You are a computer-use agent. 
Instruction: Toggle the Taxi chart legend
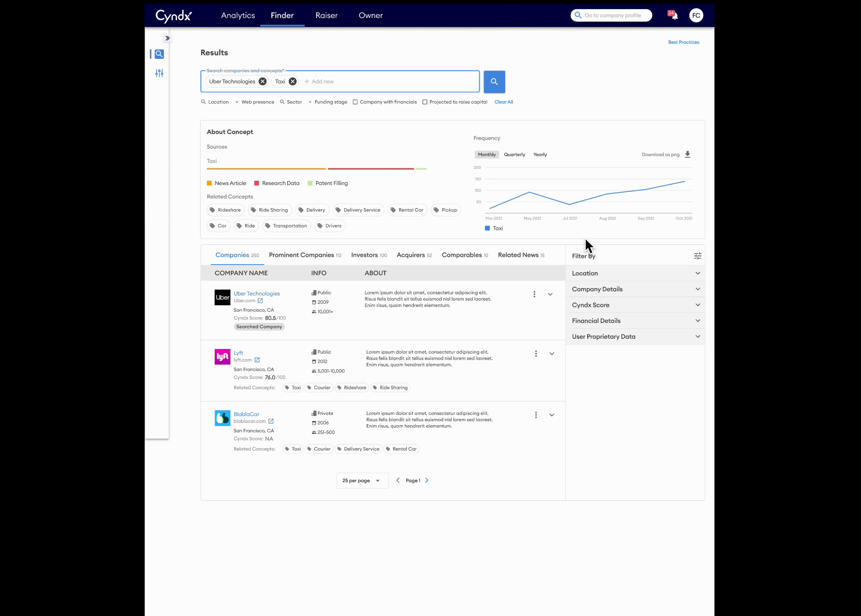point(494,228)
